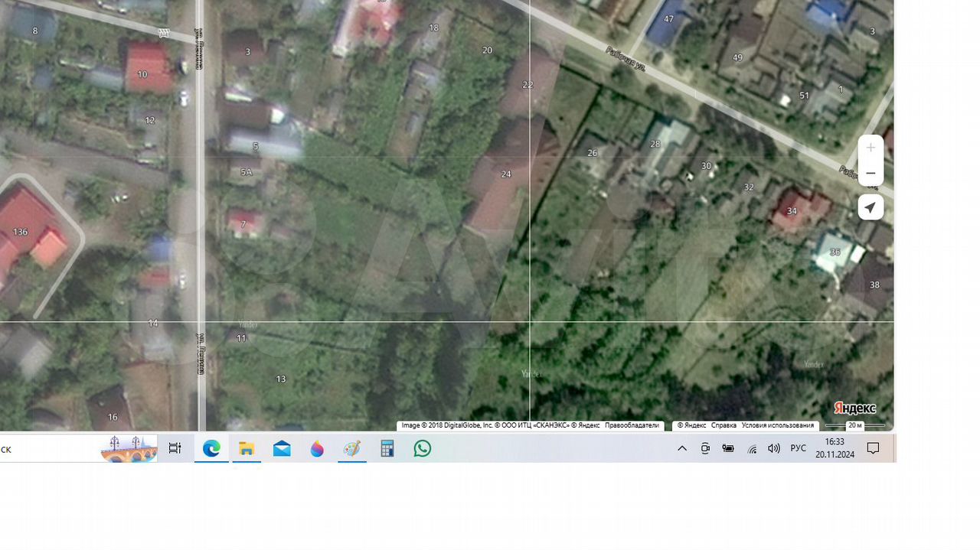Open Wi-Fi network settings in tray
This screenshot has height=550, width=980.
[x=752, y=449]
